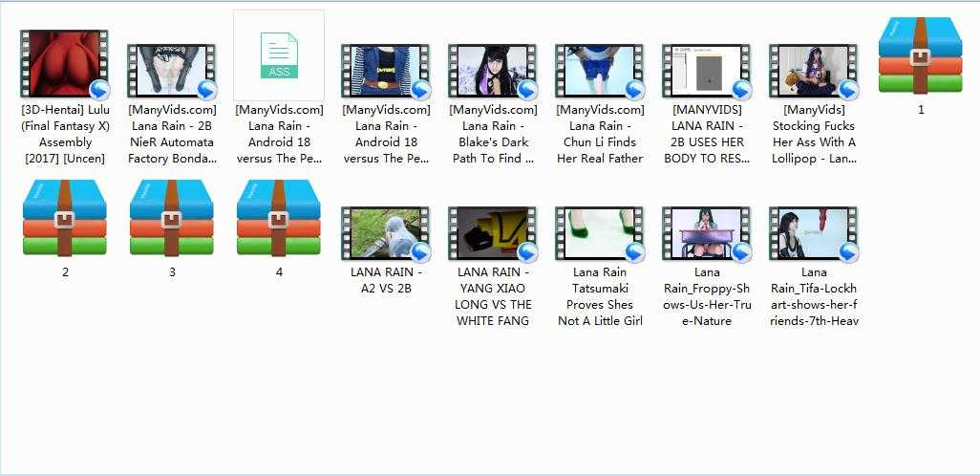The image size is (980, 476).
Task: Select the 2B USES HER BODY video file
Action: 706,71
